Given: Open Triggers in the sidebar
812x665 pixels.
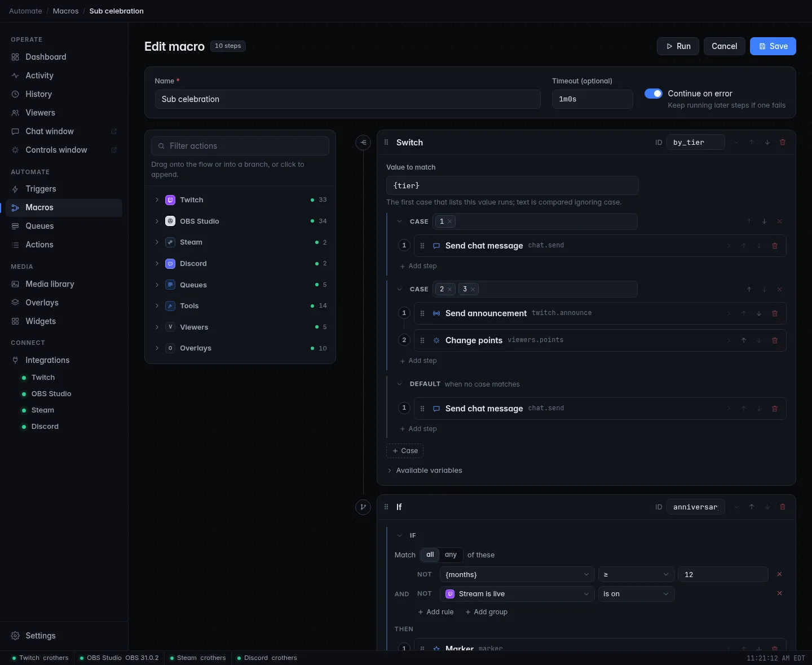Looking at the screenshot, I should tap(64, 189).
